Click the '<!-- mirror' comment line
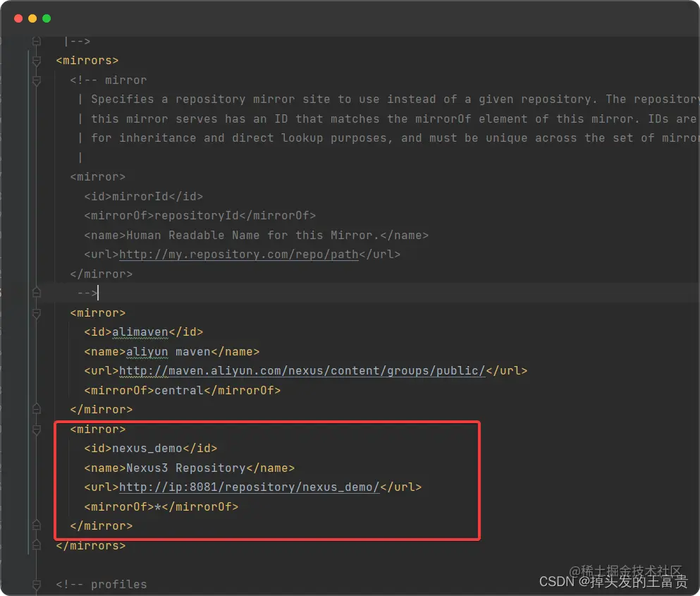 [x=109, y=80]
